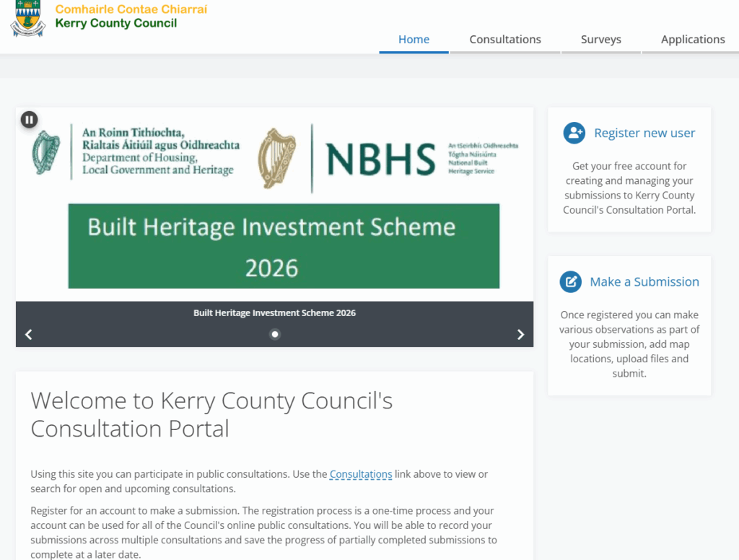This screenshot has height=560, width=739.
Task: Go to the Applications tab
Action: [x=693, y=40]
